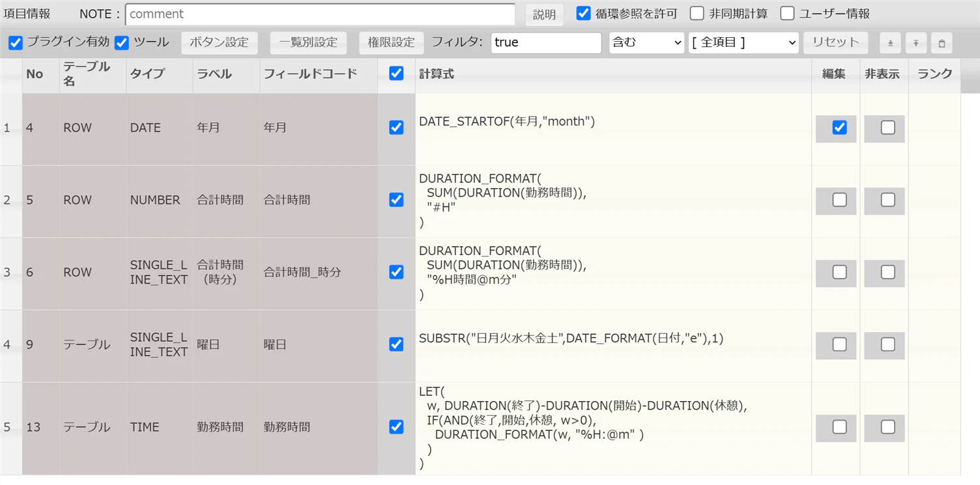Focus the NOTE comment input field
The height and width of the screenshot is (485, 980).
point(320,14)
